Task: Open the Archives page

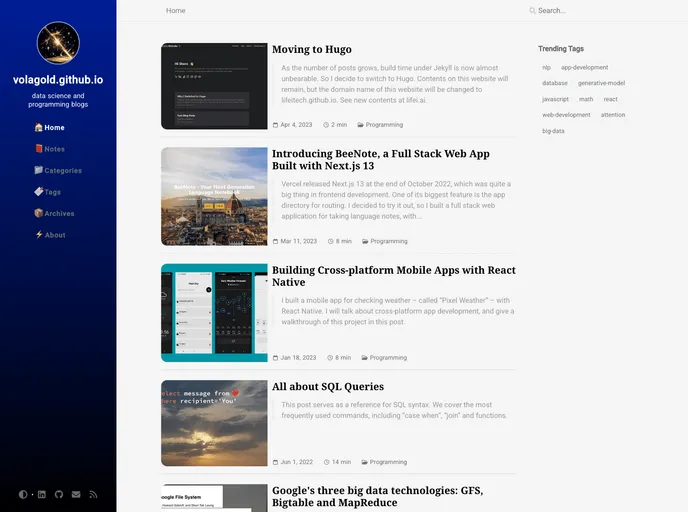Action: tap(54, 213)
